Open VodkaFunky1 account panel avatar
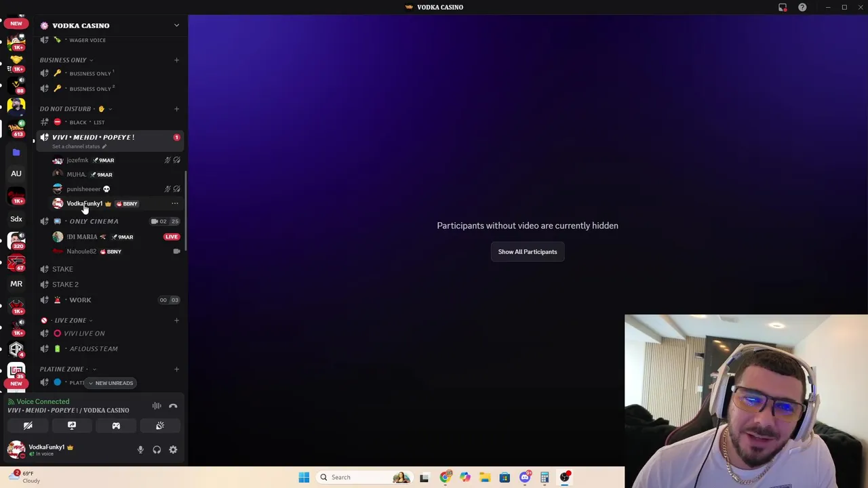868x488 pixels. pos(16,449)
